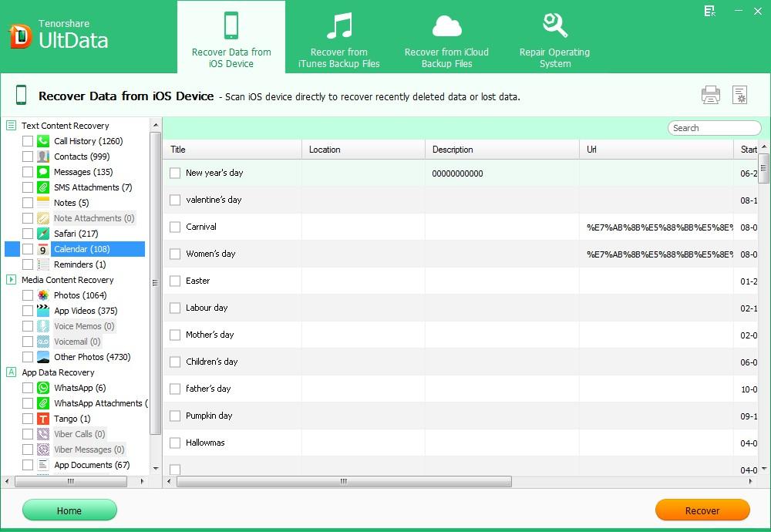Tick the Easter event checkbox
Image resolution: width=771 pixels, height=532 pixels.
pos(175,281)
